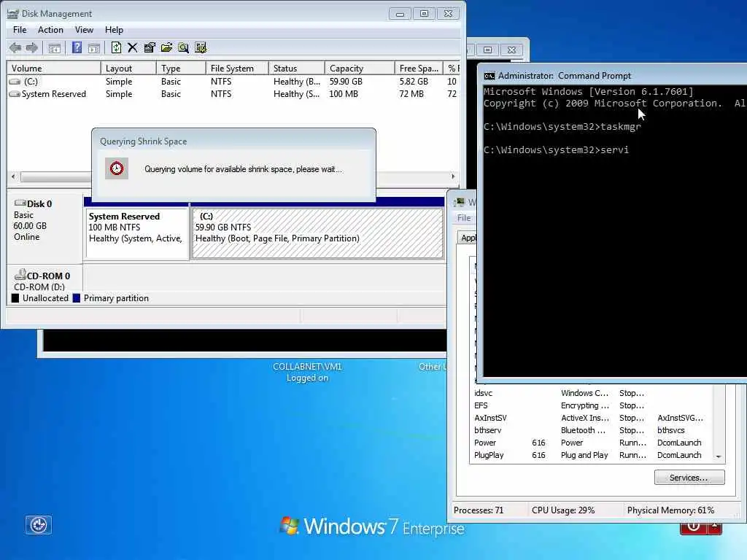
Task: Click the 5.82 GB free space cell
Action: 414,82
